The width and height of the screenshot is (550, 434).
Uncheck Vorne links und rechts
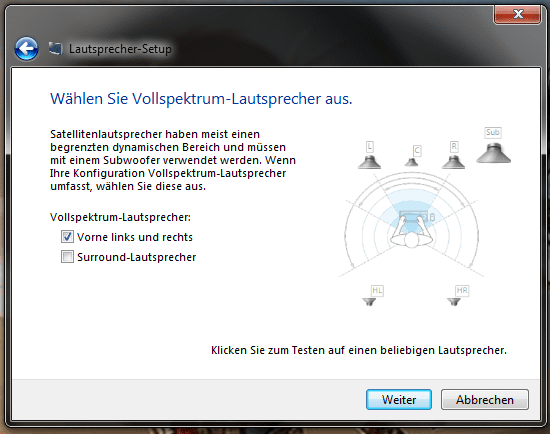[x=67, y=237]
